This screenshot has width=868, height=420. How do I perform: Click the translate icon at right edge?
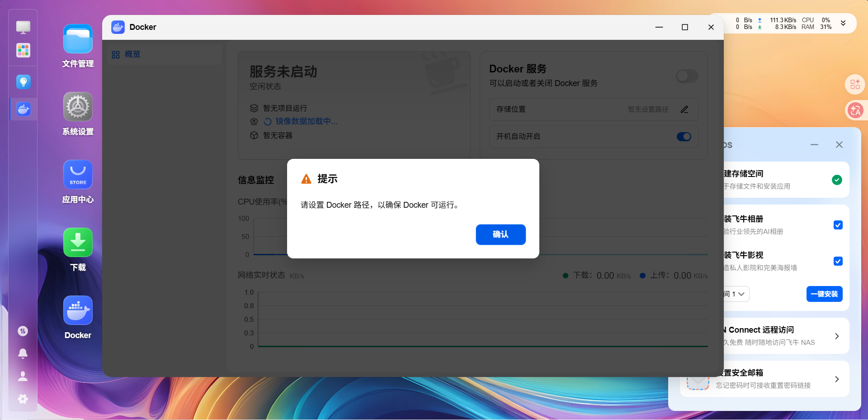(855, 110)
